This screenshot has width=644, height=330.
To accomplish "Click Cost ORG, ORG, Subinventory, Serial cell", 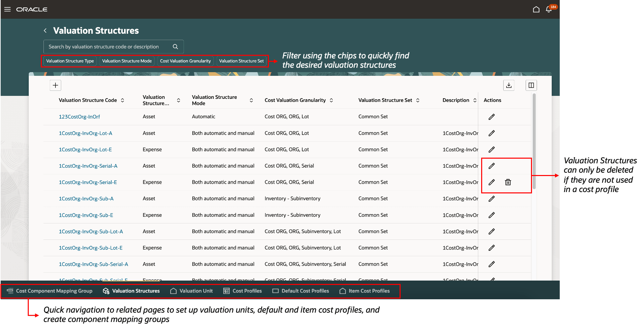I will coord(305,264).
